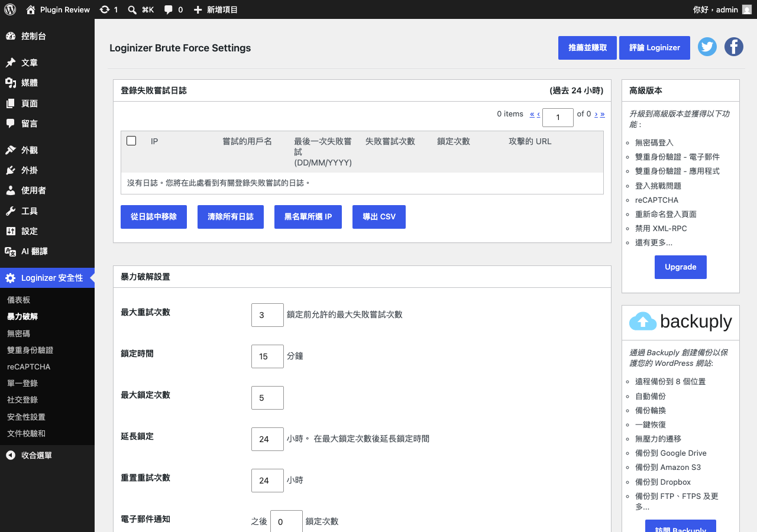This screenshot has width=757, height=532.
Task: Click the 嘗試的用戶名 column header
Action: [x=247, y=141]
